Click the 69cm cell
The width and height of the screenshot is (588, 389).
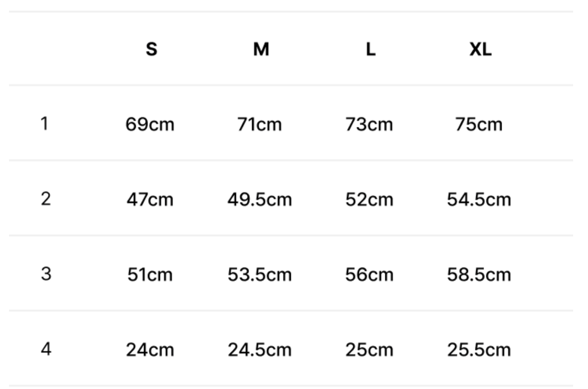[x=150, y=124]
